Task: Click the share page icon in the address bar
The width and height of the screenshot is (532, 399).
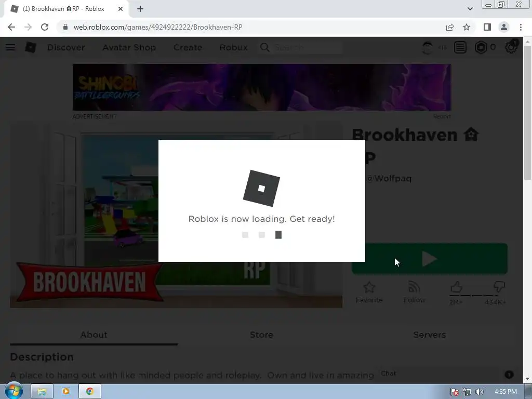Action: [450, 27]
